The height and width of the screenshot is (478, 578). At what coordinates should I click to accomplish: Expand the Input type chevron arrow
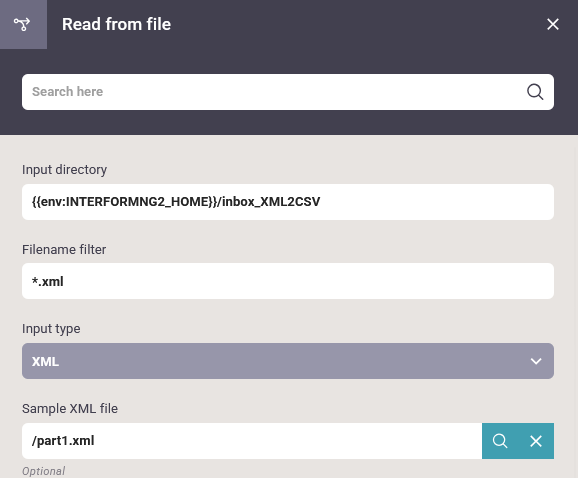point(536,361)
